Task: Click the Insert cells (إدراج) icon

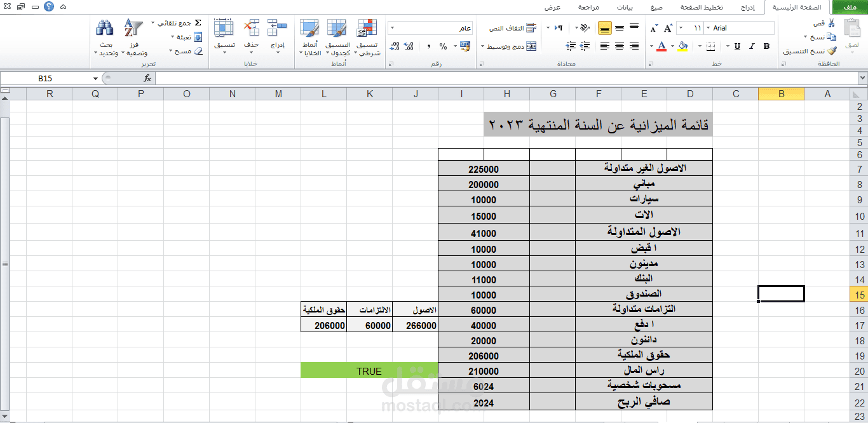Action: coord(278,28)
